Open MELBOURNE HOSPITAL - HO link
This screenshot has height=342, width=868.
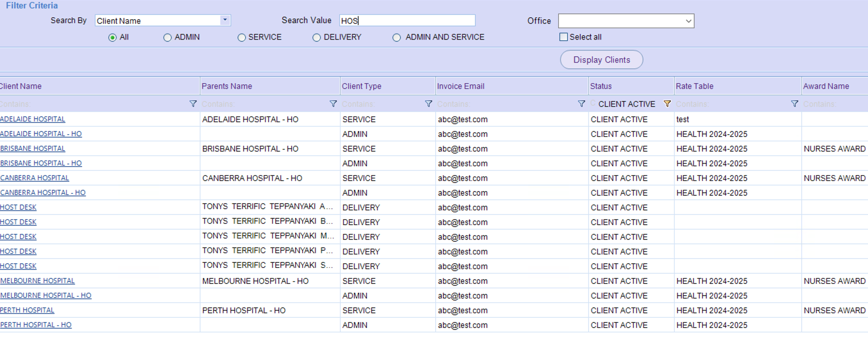46,296
